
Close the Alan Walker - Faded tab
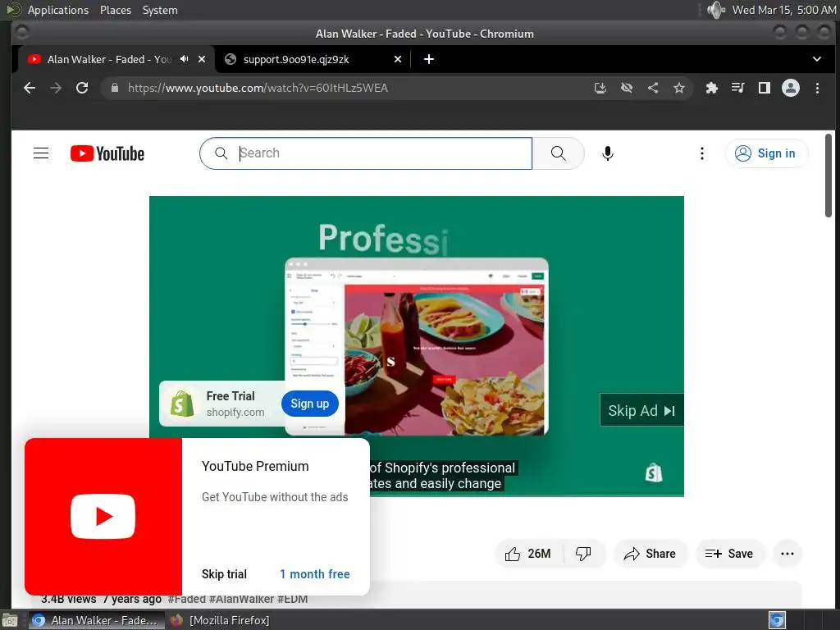(202, 59)
